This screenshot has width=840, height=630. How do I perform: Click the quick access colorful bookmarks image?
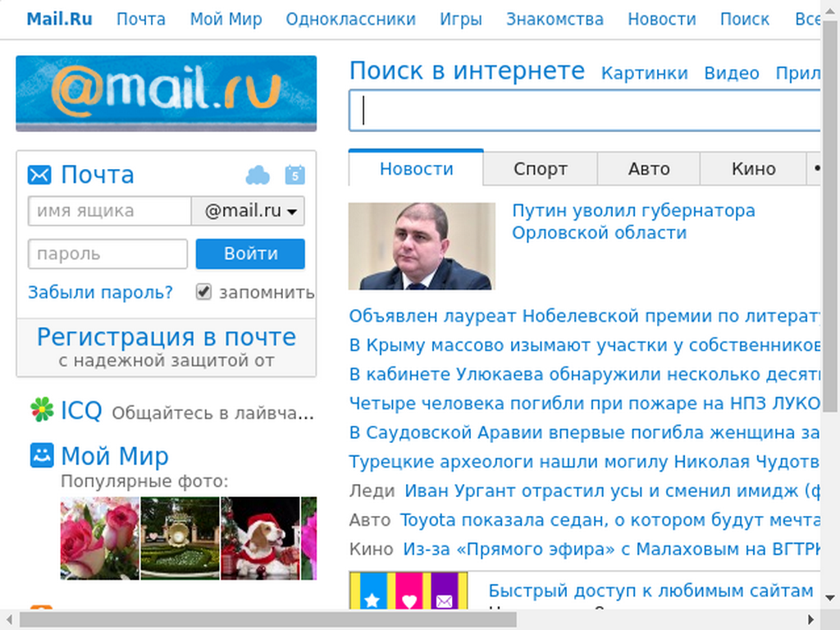409,591
